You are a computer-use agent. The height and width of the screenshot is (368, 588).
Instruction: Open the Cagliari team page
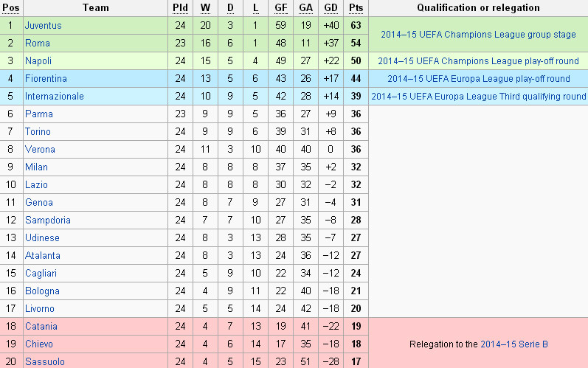click(41, 273)
